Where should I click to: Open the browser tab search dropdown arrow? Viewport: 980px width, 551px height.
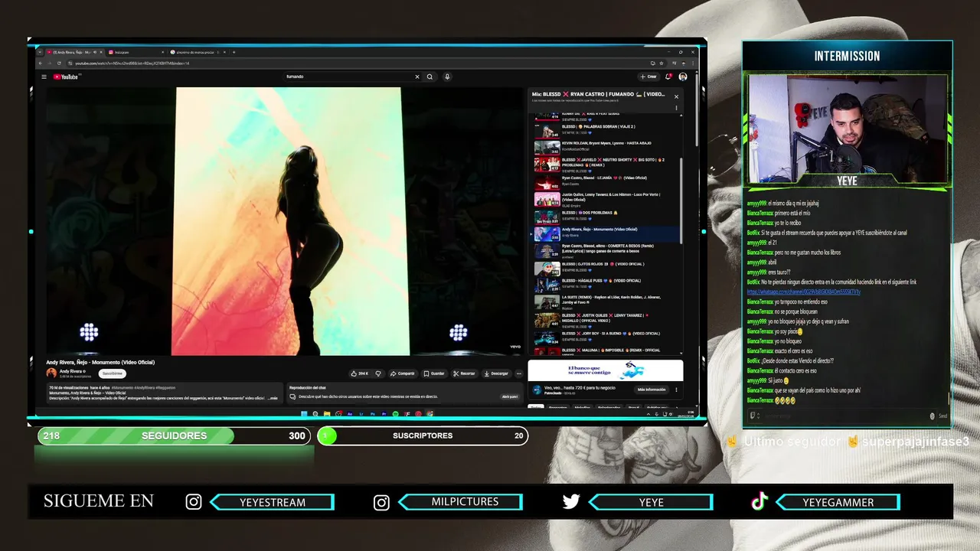[38, 52]
